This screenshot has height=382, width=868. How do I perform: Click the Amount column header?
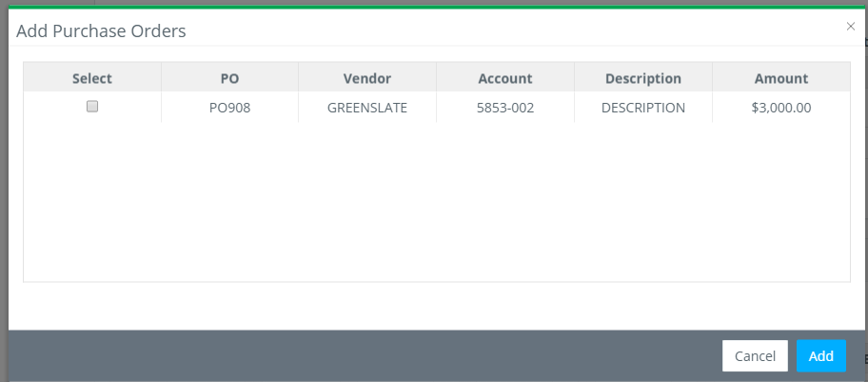pyautogui.click(x=781, y=78)
